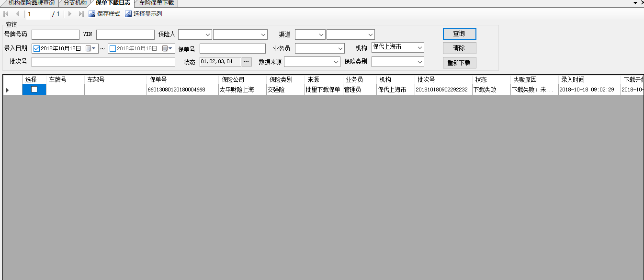Uncheck the start 录入日期 date checkbox
The height and width of the screenshot is (280, 644).
pos(36,48)
